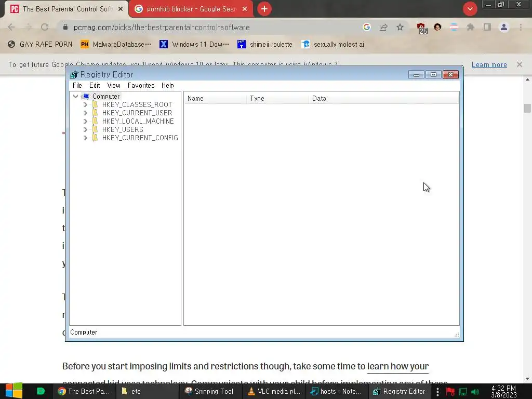The image size is (532, 399).
Task: Open the File menu in Registry Editor
Action: [77, 86]
